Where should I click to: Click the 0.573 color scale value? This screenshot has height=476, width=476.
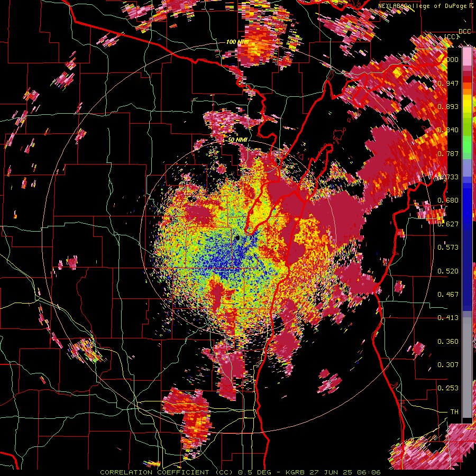448,247
